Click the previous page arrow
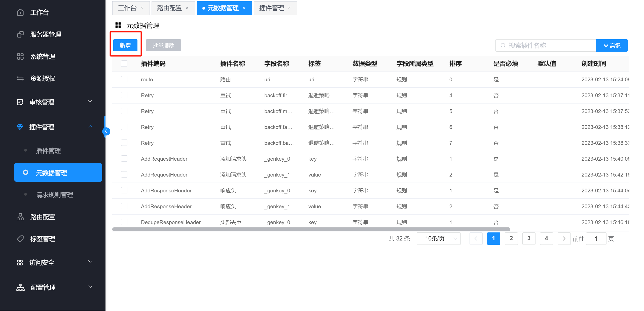644x311 pixels. (476, 238)
